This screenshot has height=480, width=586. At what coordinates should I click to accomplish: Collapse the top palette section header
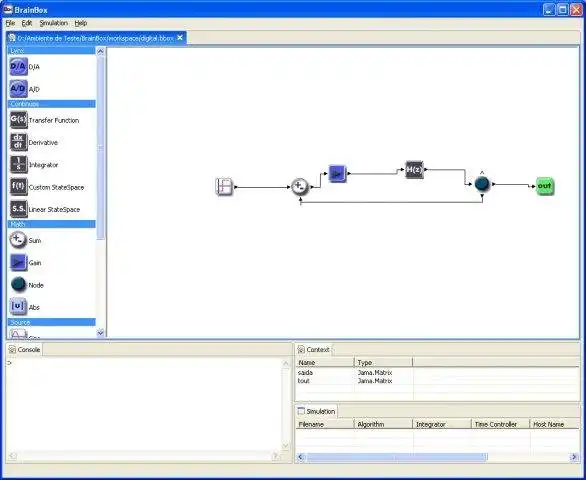click(52, 50)
